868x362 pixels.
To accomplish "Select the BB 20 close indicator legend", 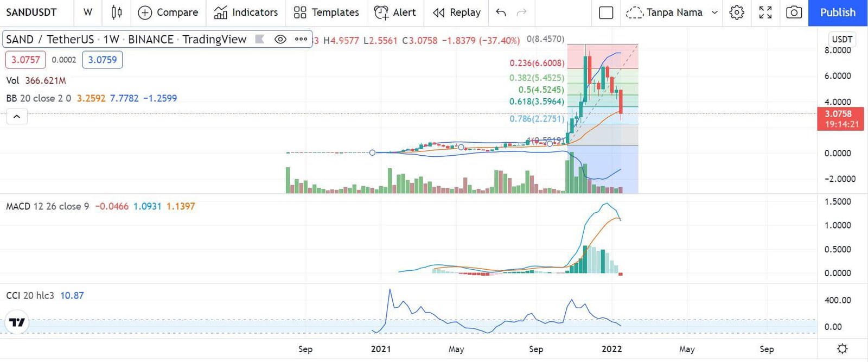I will pos(91,98).
